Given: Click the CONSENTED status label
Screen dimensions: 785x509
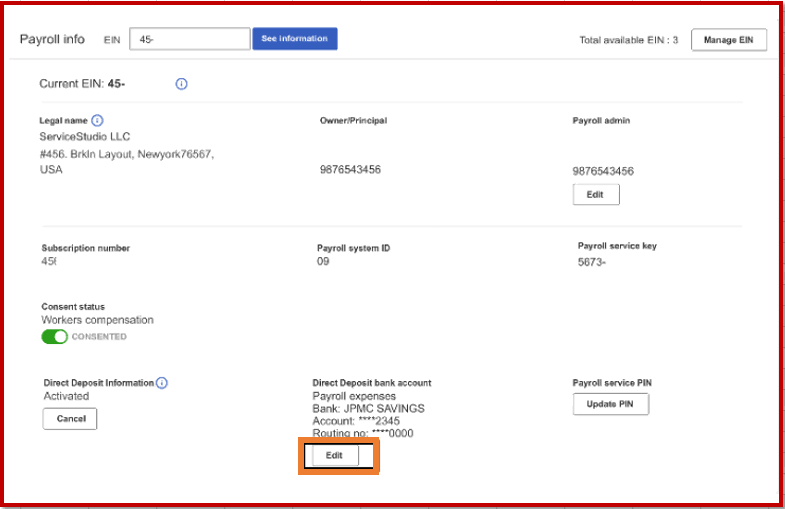Looking at the screenshot, I should [x=99, y=337].
